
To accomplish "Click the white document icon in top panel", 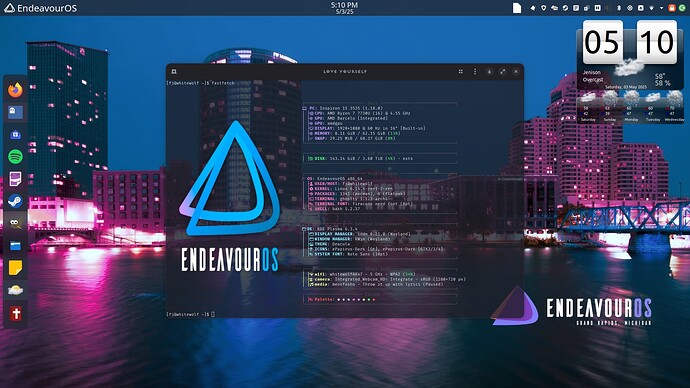I will [x=517, y=8].
